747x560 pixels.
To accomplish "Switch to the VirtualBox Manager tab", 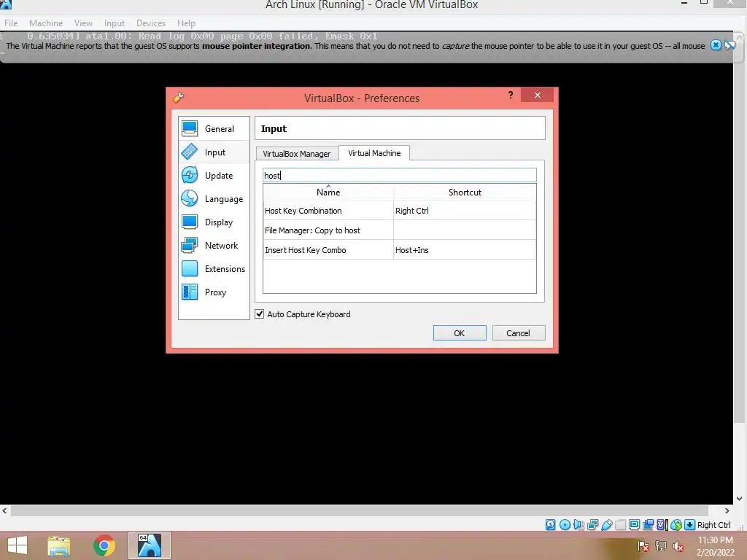I will 297,154.
